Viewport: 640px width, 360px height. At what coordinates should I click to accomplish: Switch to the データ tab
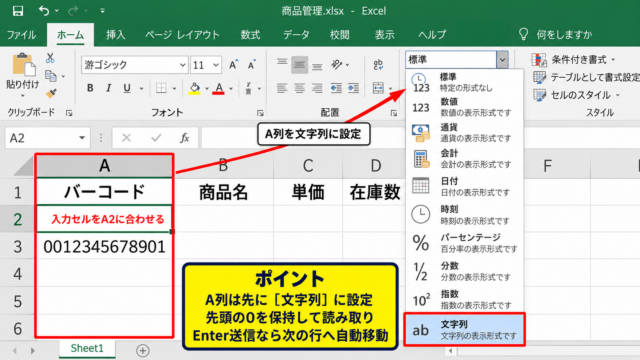click(296, 35)
